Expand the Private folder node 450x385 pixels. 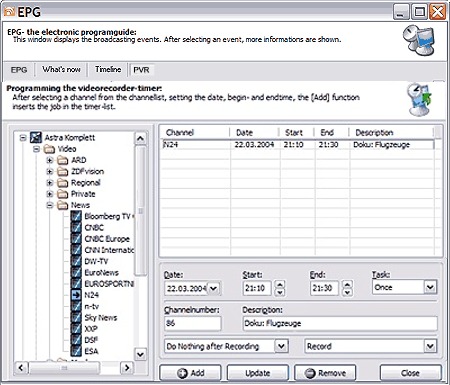click(50, 194)
